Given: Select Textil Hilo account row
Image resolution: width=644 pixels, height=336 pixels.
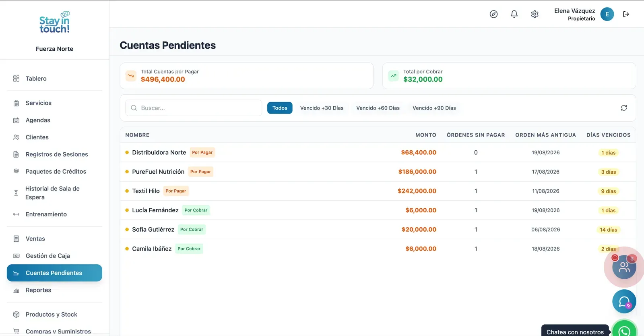Looking at the screenshot, I should tap(378, 191).
